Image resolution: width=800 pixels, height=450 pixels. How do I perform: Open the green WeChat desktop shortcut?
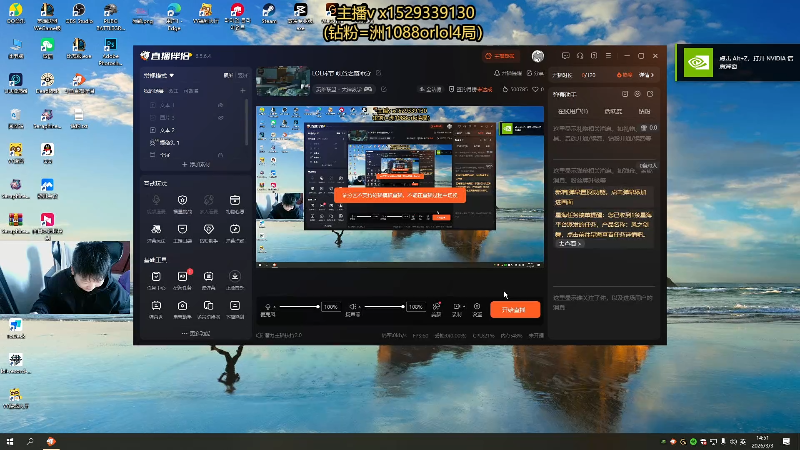47,49
